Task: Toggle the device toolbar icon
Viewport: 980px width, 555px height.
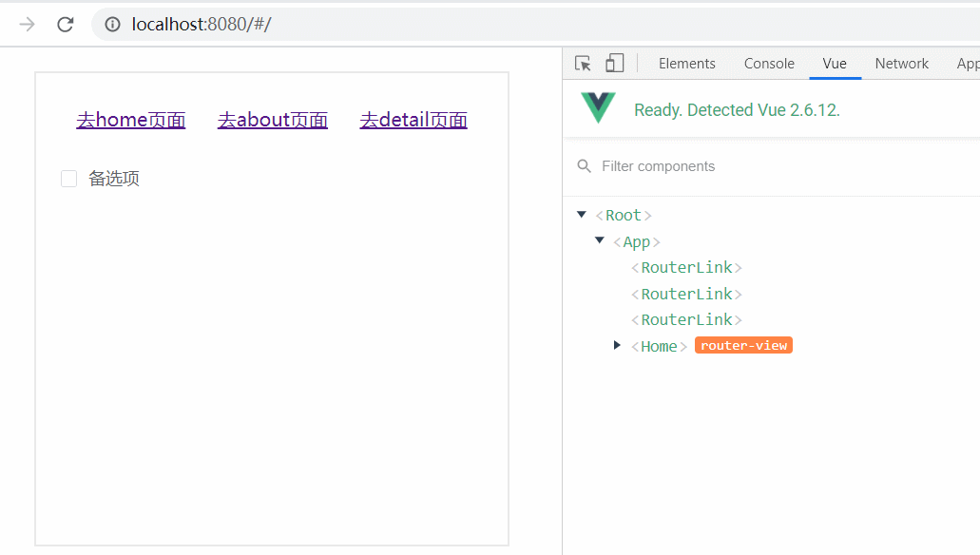Action: coord(614,61)
